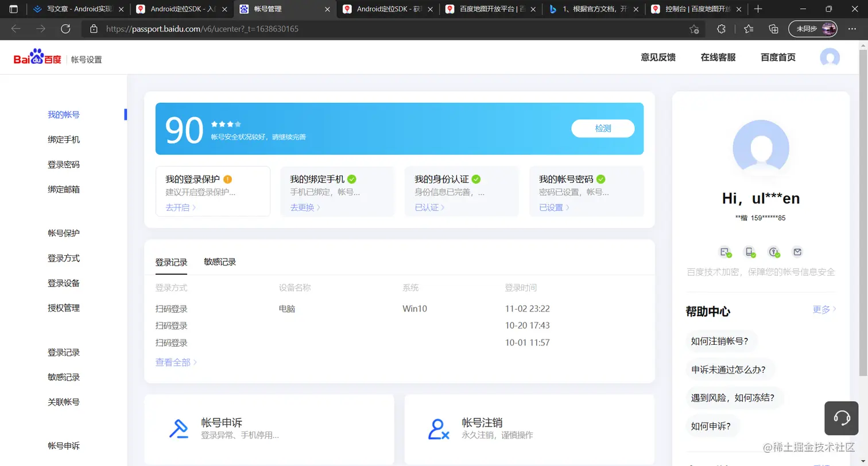The width and height of the screenshot is (868, 466).
Task: Click the password status icon under the profile
Action: click(x=774, y=252)
